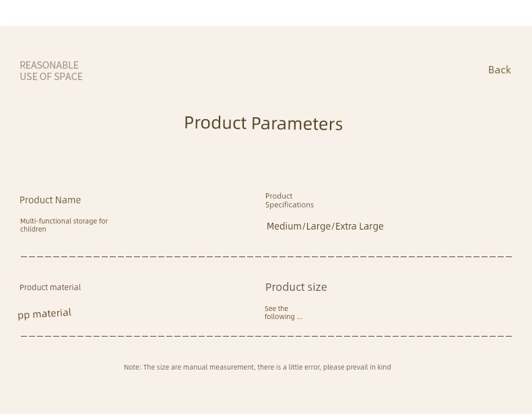The height and width of the screenshot is (414, 532).
Task: Click the word REASONABLE in the header
Action: [49, 65]
